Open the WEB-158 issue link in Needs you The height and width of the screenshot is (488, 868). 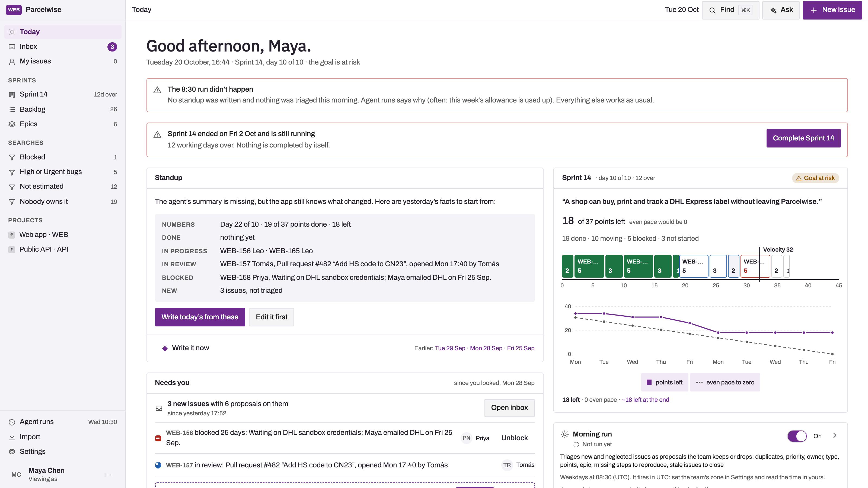click(179, 433)
